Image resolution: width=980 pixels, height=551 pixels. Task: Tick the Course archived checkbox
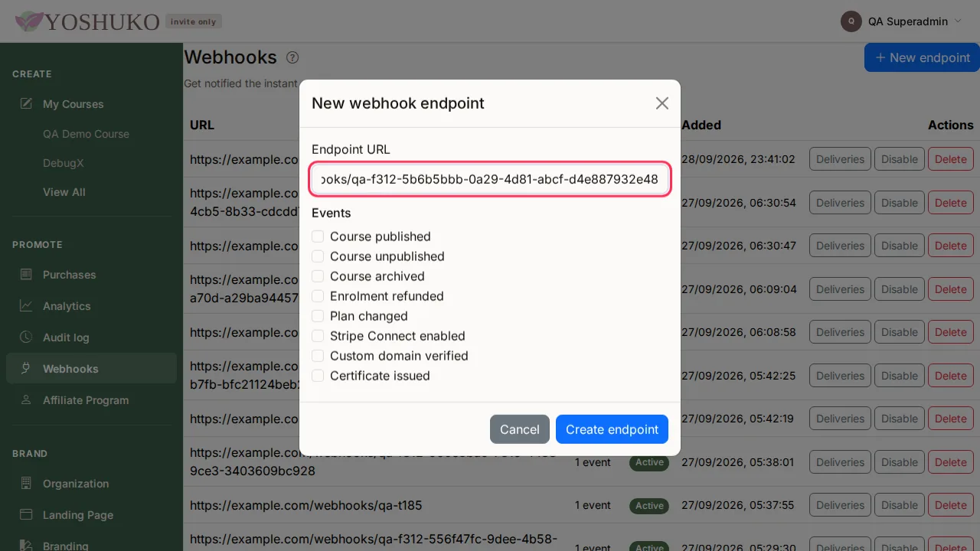[x=318, y=276]
